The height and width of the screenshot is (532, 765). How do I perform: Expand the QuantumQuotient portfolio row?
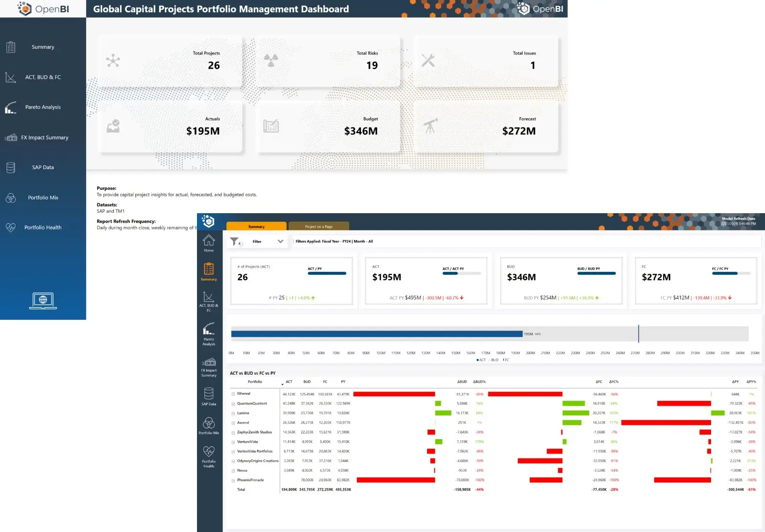pyautogui.click(x=233, y=404)
